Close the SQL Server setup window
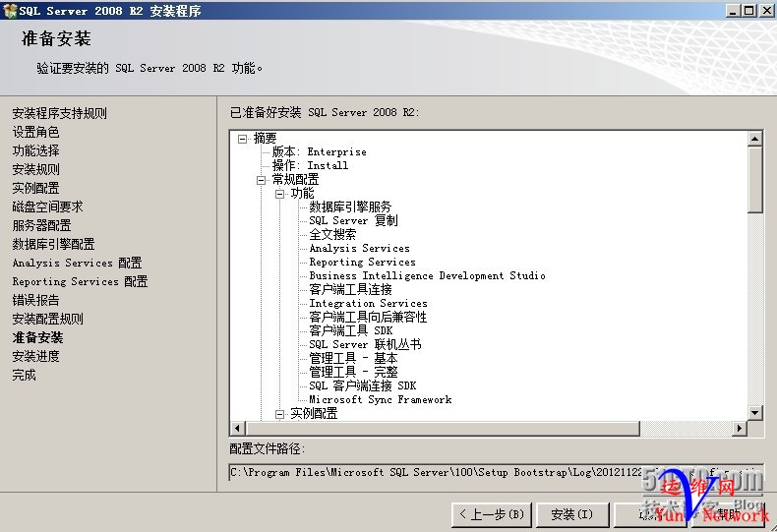 click(x=766, y=11)
